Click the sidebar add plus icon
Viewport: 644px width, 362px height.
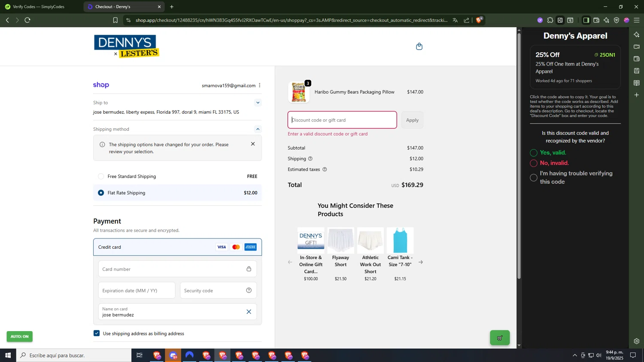point(637,95)
